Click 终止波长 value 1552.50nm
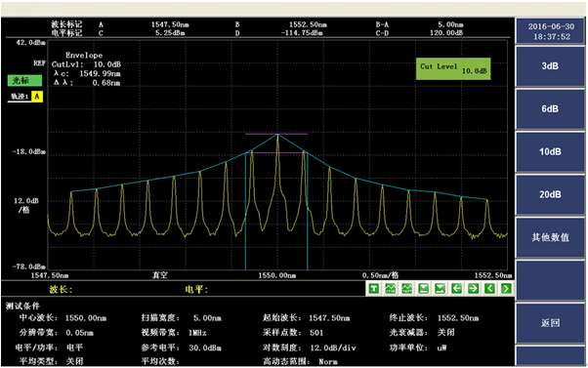This screenshot has height=368, width=588. (x=458, y=318)
